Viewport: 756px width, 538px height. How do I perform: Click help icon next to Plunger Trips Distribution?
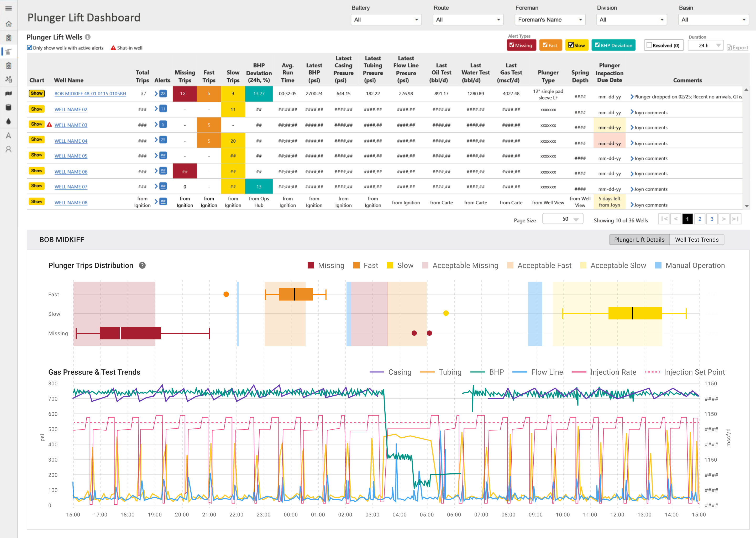(x=142, y=265)
